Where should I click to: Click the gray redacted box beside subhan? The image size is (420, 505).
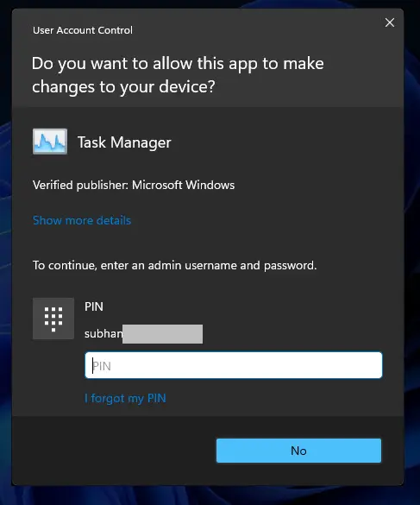coord(162,334)
